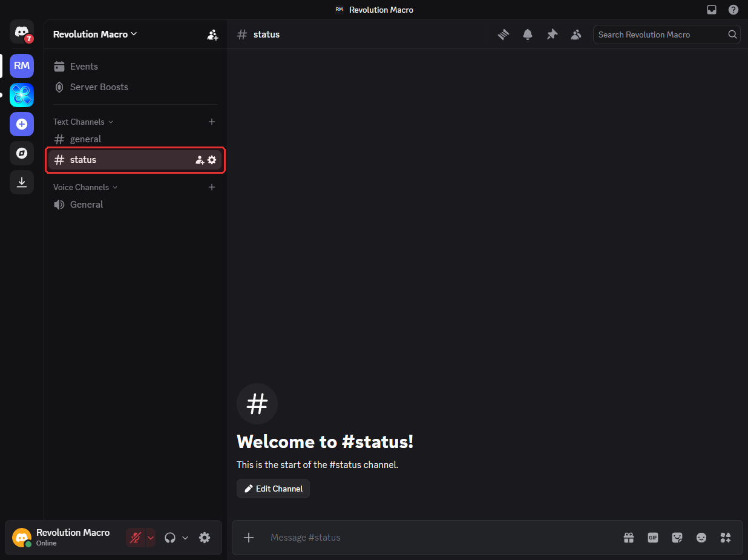Open notification settings bell icon

528,35
